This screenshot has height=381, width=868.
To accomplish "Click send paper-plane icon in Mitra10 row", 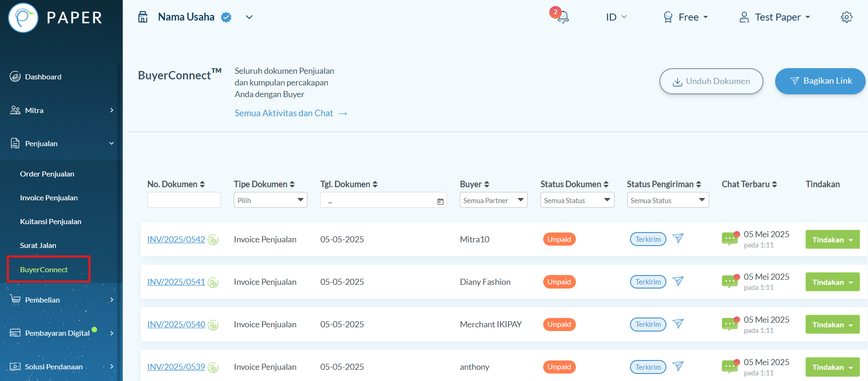I will coord(678,239).
